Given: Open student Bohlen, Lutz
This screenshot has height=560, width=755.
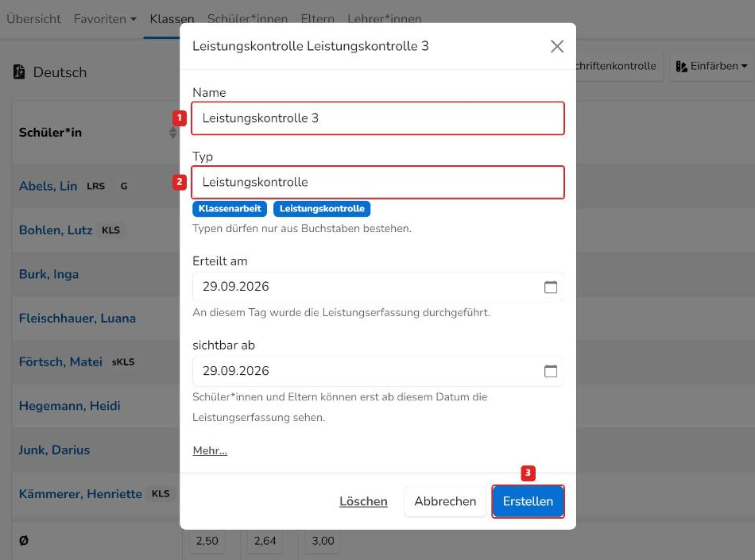Looking at the screenshot, I should pyautogui.click(x=56, y=230).
